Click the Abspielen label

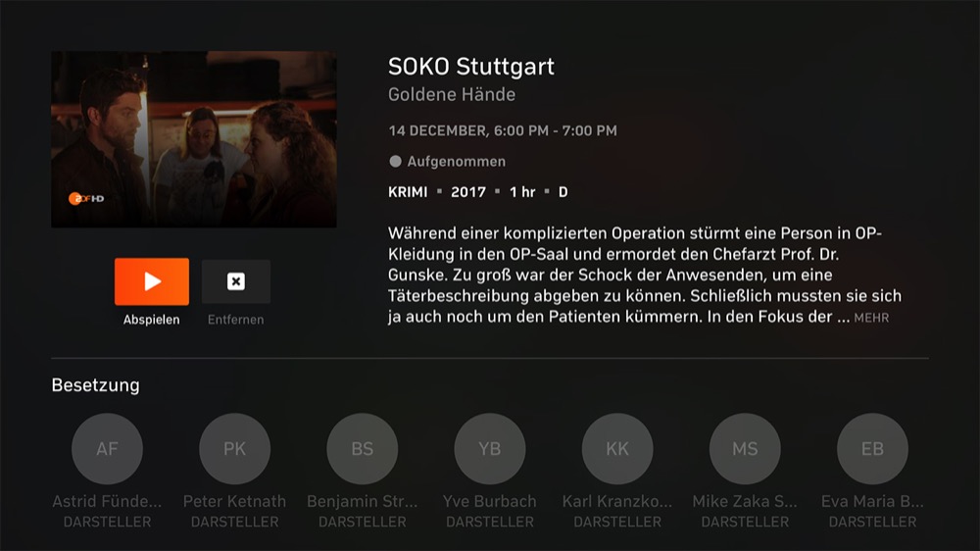pos(151,320)
